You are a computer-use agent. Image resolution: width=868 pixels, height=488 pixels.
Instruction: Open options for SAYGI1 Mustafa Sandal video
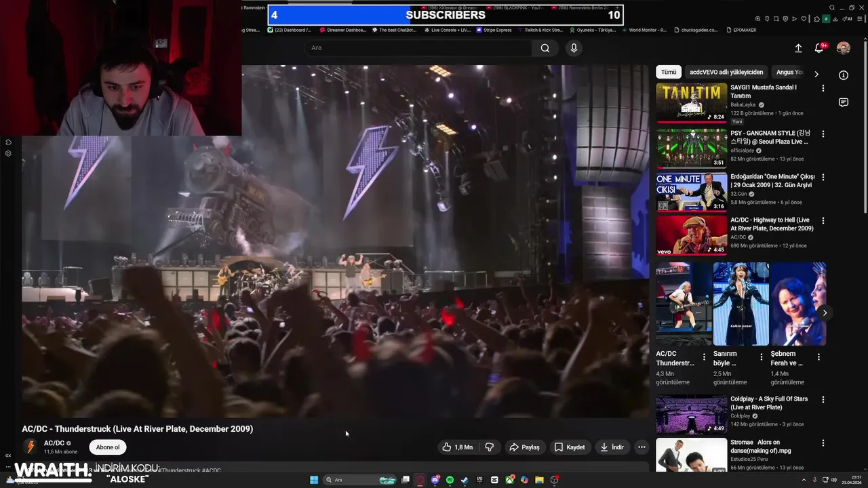(x=823, y=89)
